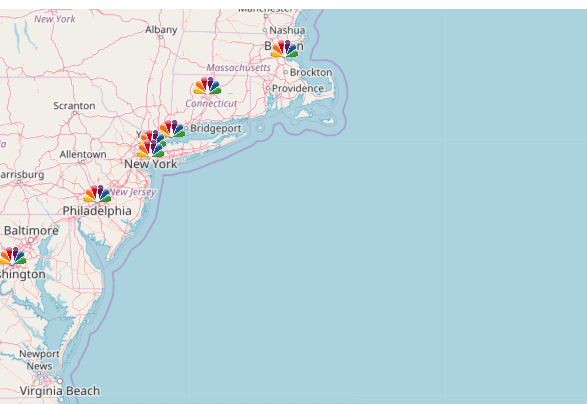This screenshot has width=587, height=404.
Task: Click the Baltimore city label
Action: (31, 230)
